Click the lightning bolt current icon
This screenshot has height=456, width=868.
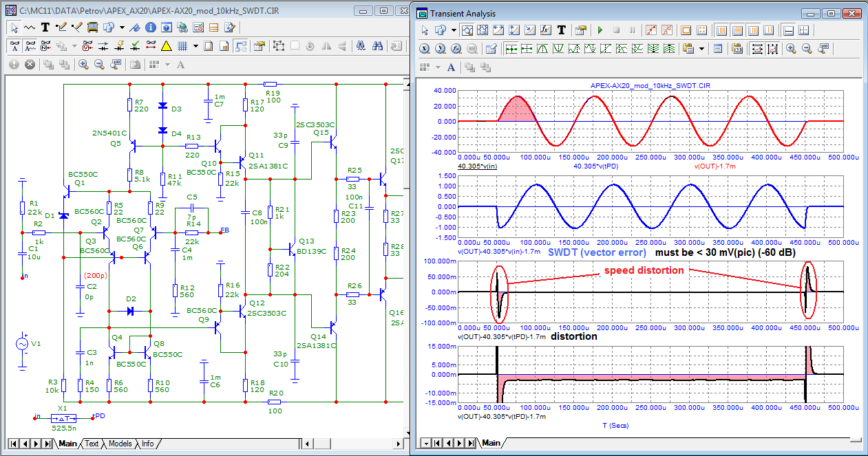[119, 46]
